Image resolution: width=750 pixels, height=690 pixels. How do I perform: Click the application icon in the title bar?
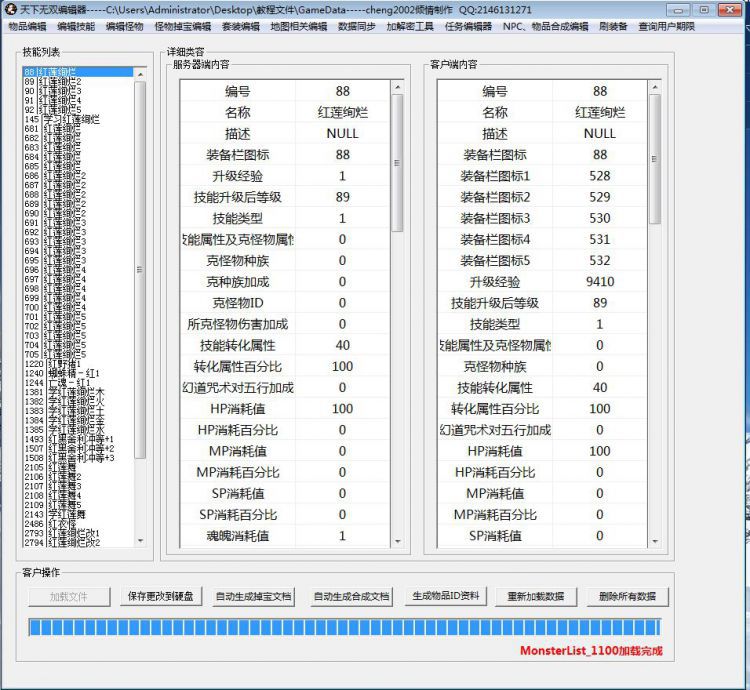click(x=11, y=9)
